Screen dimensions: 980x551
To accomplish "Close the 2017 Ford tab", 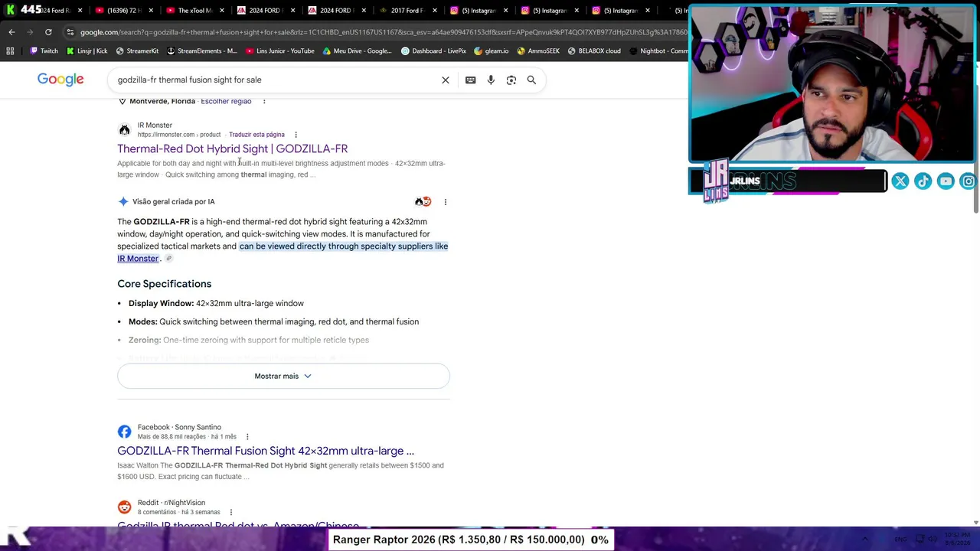I will point(435,11).
